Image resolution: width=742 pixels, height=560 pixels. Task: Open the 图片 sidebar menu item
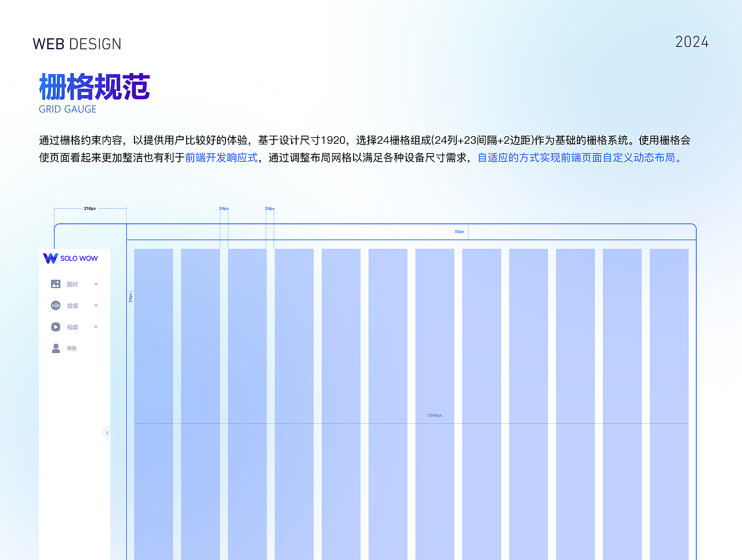(74, 284)
